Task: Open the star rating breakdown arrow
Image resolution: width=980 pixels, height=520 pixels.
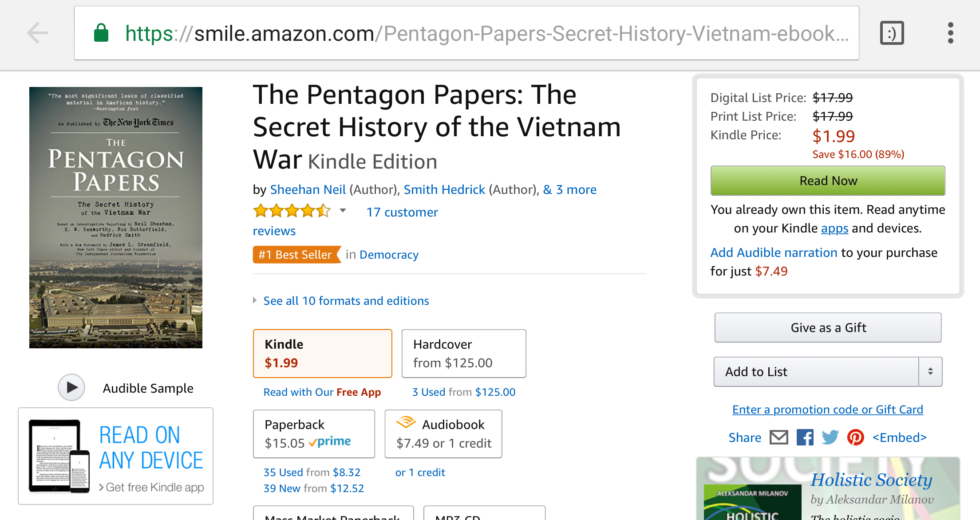Action: 343,211
